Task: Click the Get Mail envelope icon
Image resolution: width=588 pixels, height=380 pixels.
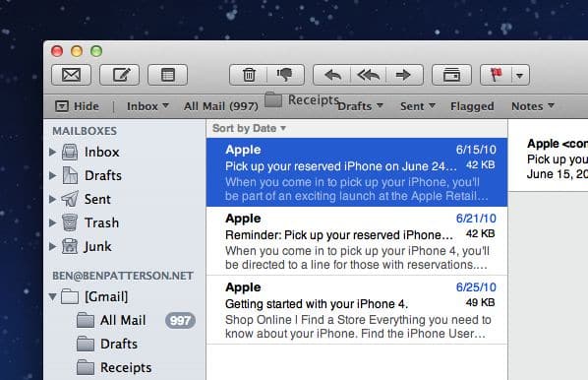Action: [71, 75]
